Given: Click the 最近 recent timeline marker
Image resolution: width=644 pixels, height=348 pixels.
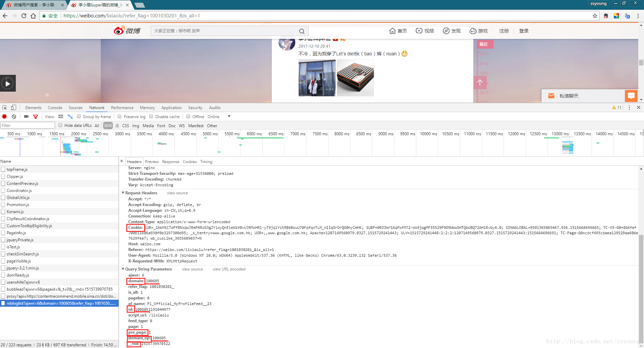Looking at the screenshot, I should point(485,44).
